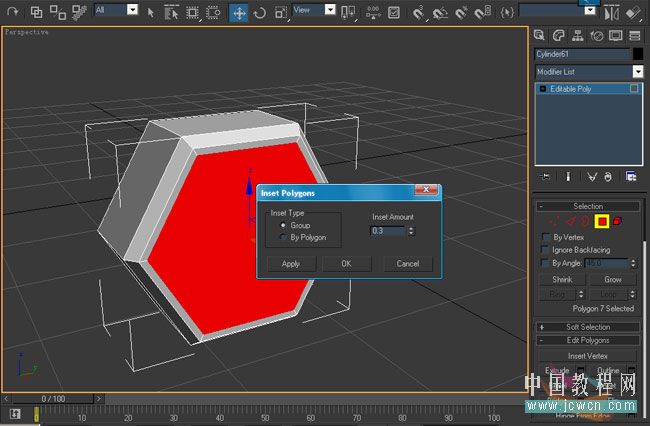Open the black object color swatch
Viewport: 650px width, 426px height.
638,54
